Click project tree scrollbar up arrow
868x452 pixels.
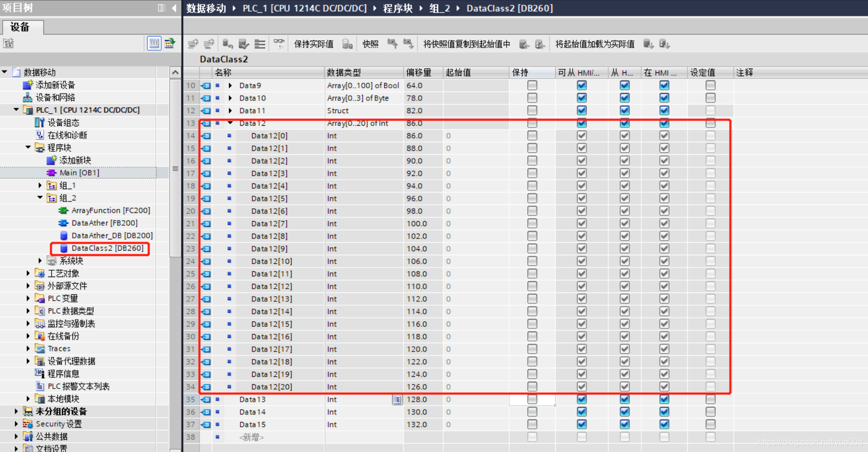pos(175,72)
